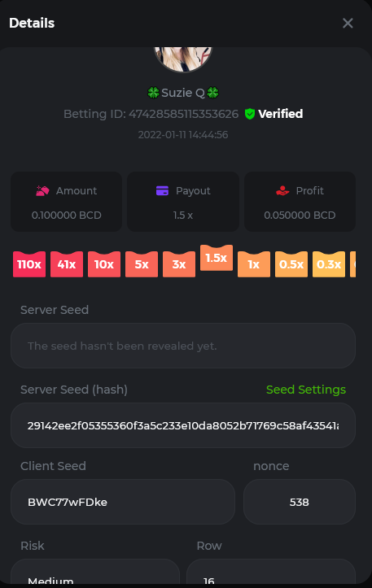Screen dimensions: 372x588
Task: Click the user avatar thumbnail
Action: pyautogui.click(x=183, y=58)
